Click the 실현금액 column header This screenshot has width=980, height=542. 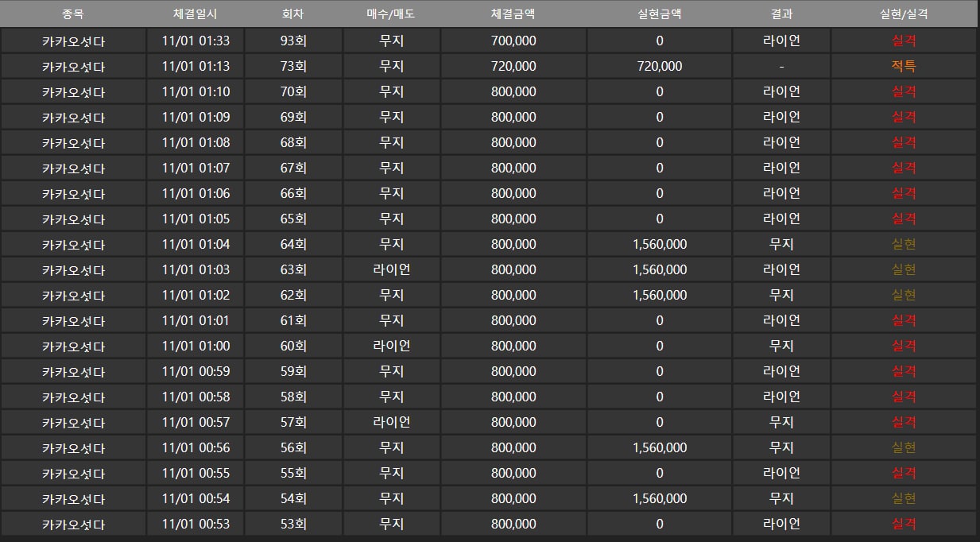(660, 14)
